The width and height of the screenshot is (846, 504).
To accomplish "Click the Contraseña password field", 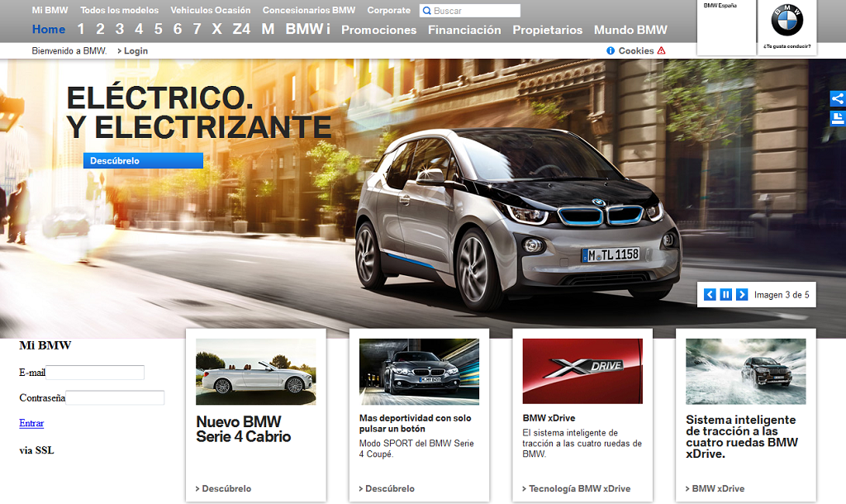I will pos(115,397).
